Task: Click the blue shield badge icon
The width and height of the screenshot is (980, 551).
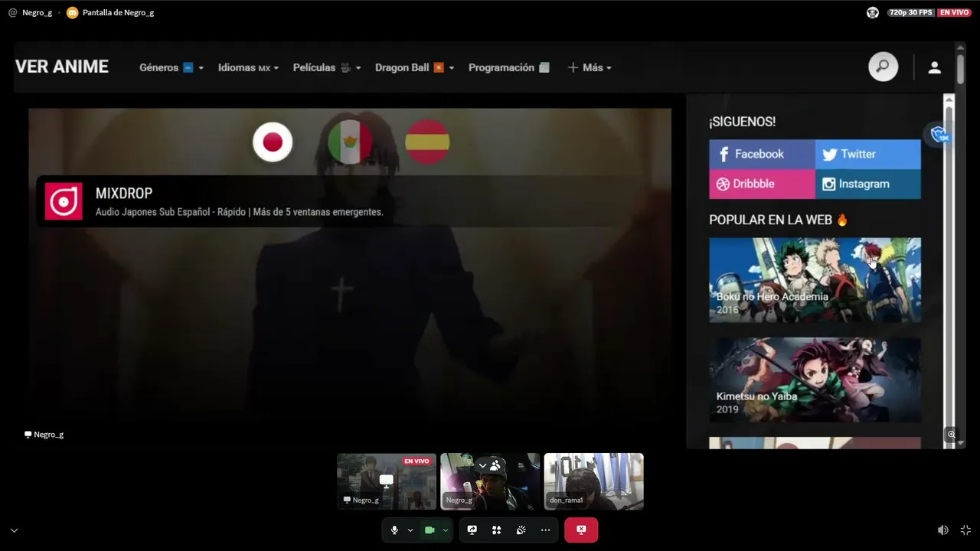Action: point(939,135)
